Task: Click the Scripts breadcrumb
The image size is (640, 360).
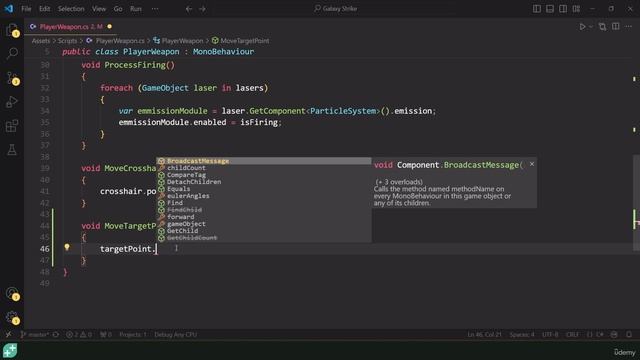Action: (x=67, y=41)
